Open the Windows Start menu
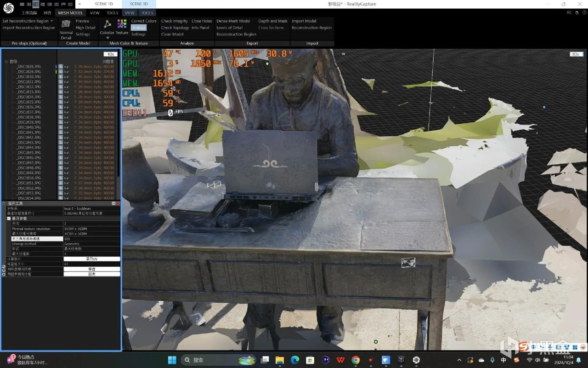Screen dimensions: 588x368 click(x=172, y=360)
